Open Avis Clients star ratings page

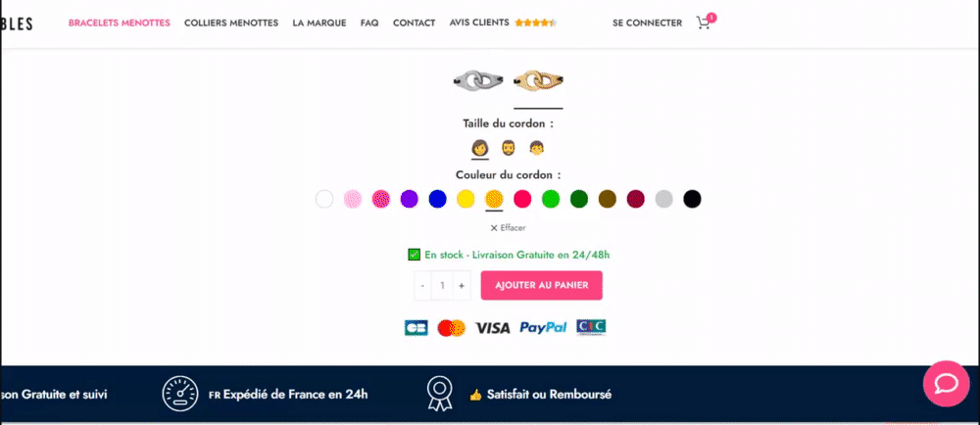[x=503, y=23]
